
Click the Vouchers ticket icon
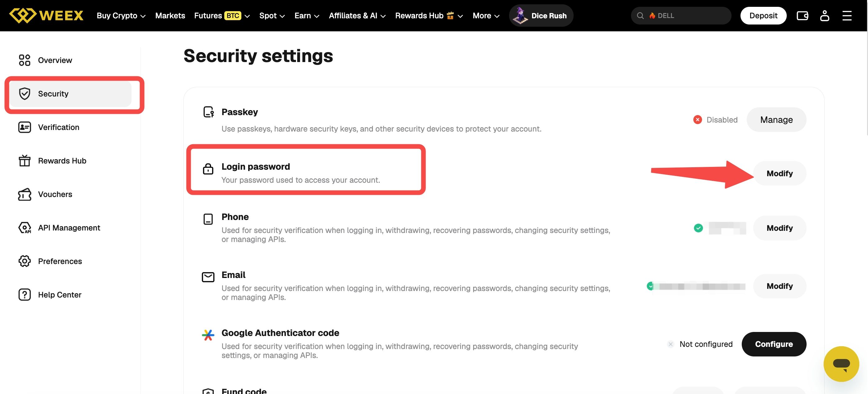25,195
